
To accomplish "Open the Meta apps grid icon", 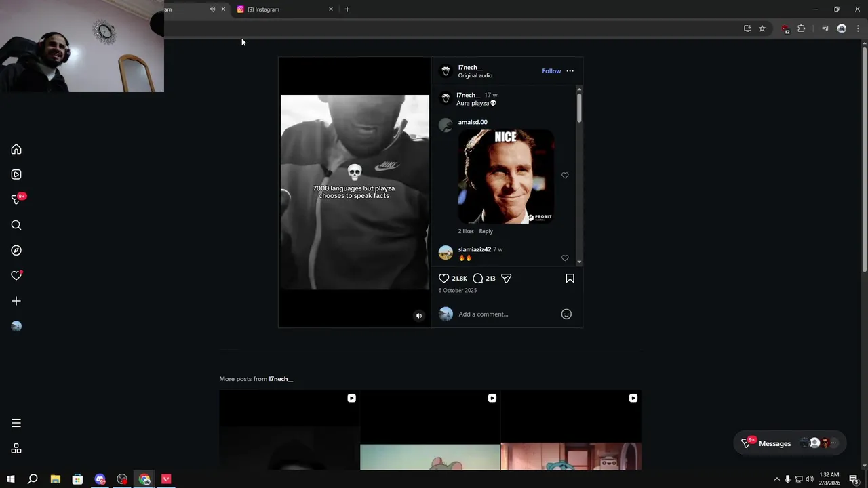I will click(x=16, y=449).
